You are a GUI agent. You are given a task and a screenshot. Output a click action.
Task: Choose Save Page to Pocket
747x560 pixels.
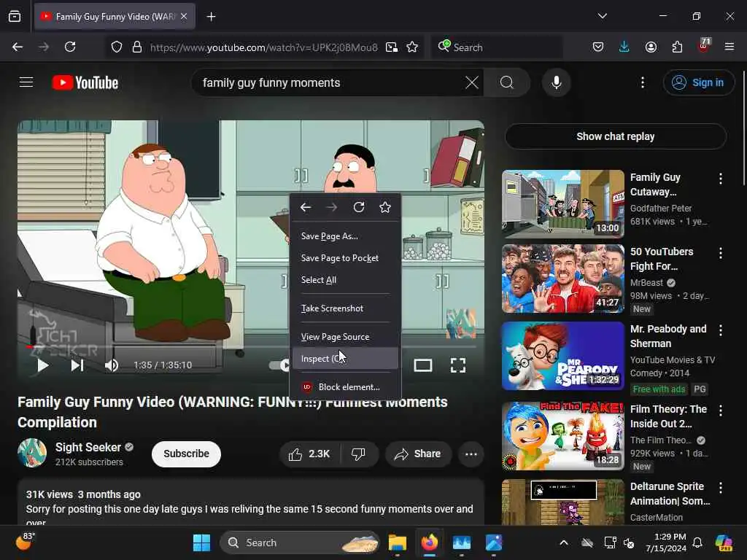(345, 258)
